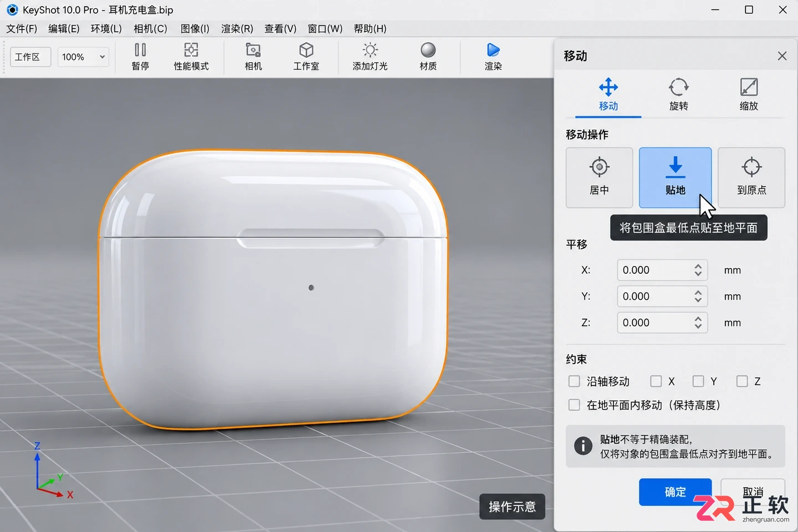Screen dimensions: 798x532
Task: Click the KeyShot app logo icon
Action: (x=12, y=10)
